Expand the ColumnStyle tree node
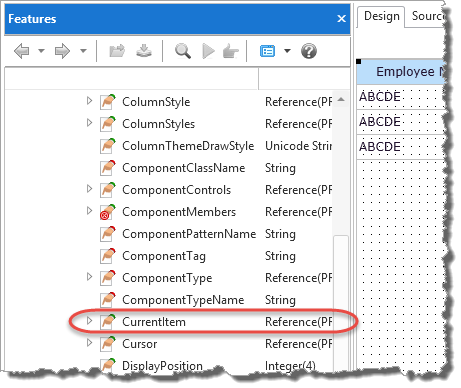This screenshot has height=388, width=461. pyautogui.click(x=89, y=101)
